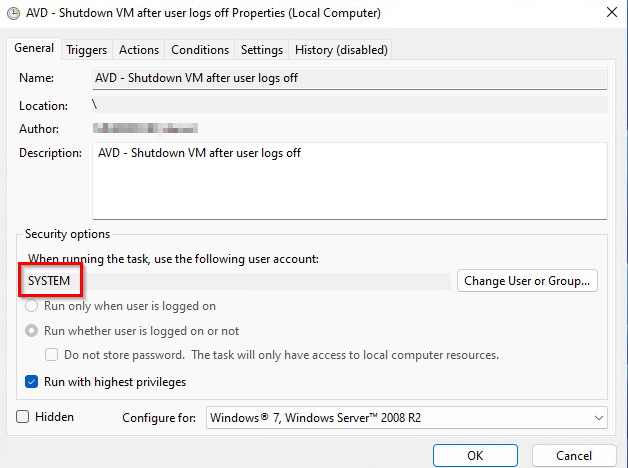Viewport: 628px width, 468px height.
Task: Click Cancel to discard changes
Action: pos(574,456)
